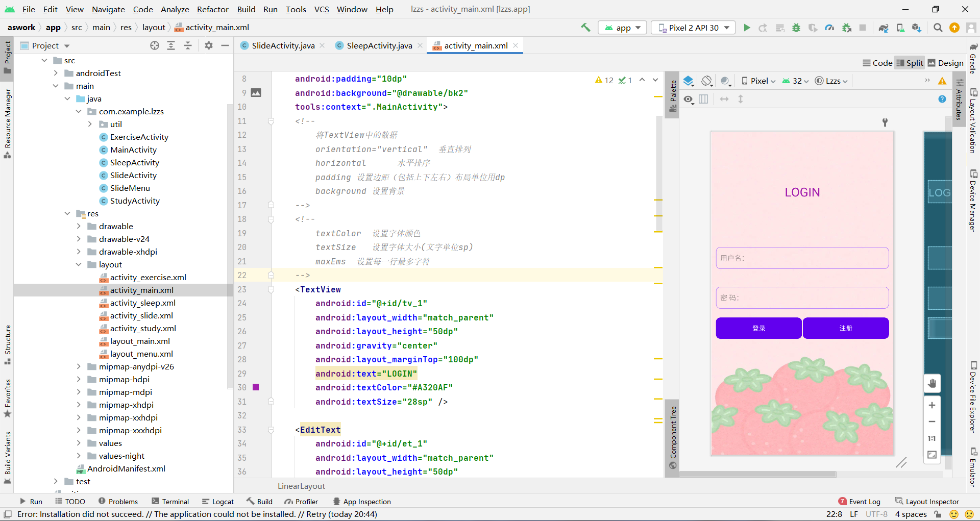This screenshot has height=521, width=980.
Task: Open the Refactor menu
Action: [x=212, y=9]
